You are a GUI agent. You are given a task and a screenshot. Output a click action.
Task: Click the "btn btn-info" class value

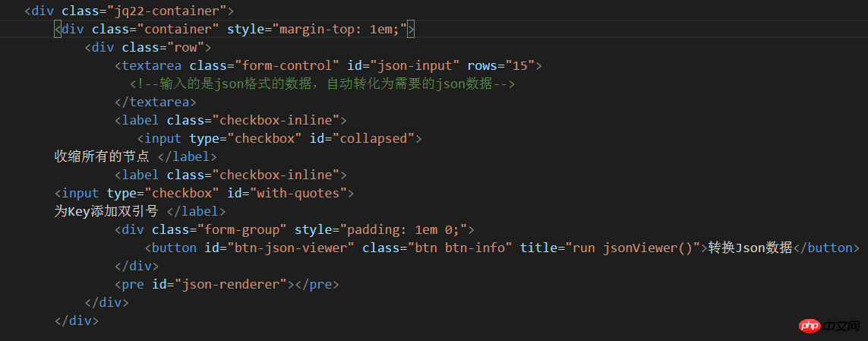click(460, 248)
